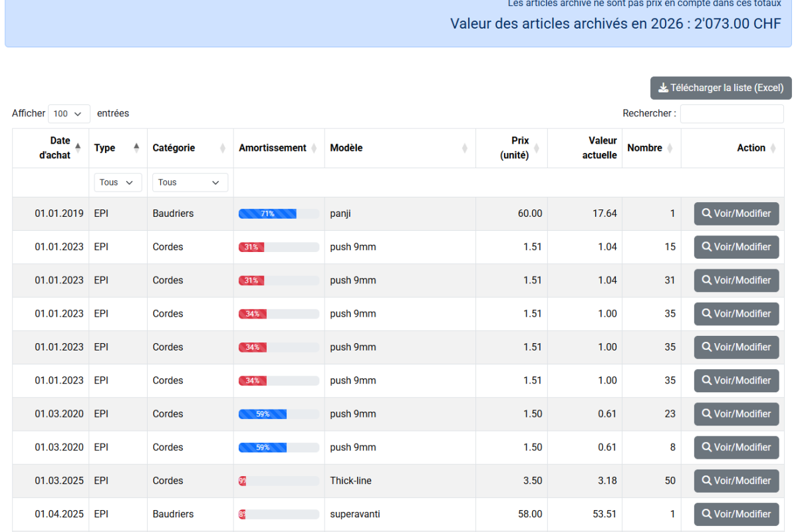Click the 71% amortization bar for panji
The height and width of the screenshot is (532, 798).
267,213
